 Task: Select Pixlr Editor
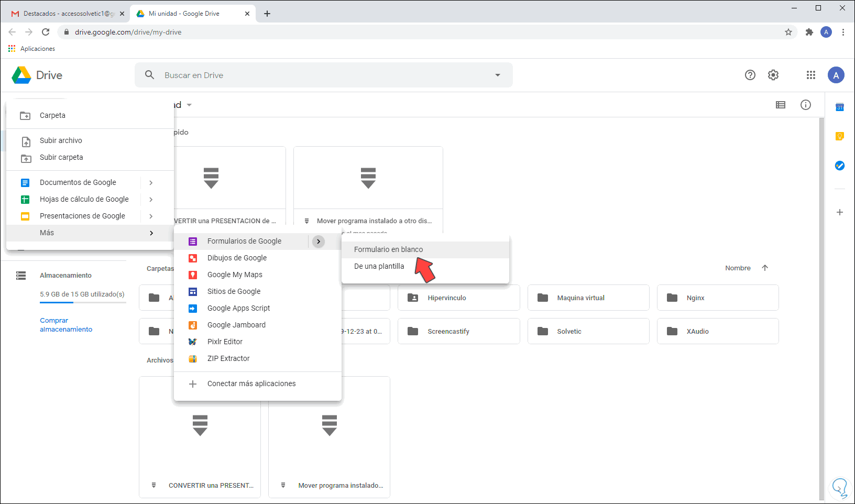click(x=258, y=342)
